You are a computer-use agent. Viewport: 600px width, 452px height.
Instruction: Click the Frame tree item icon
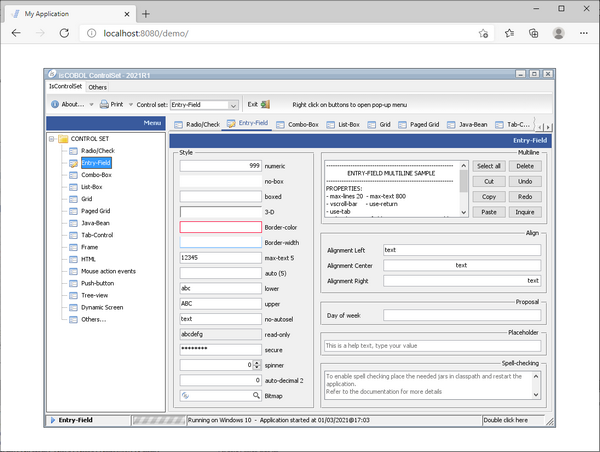pos(73,247)
